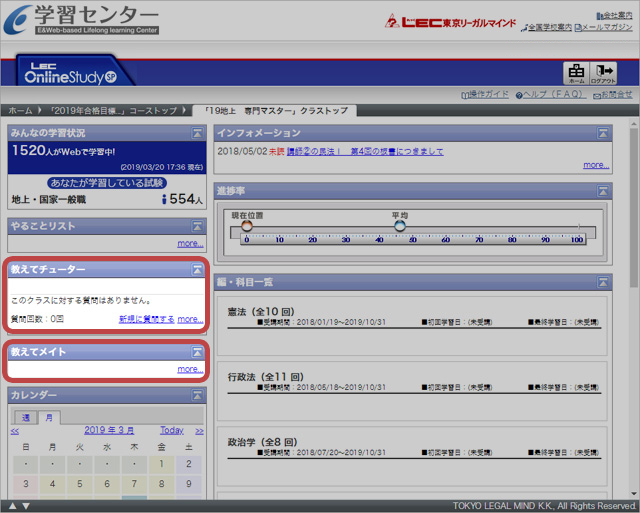
Task: Switch calendar to 週 (week) tab
Action: [26, 417]
